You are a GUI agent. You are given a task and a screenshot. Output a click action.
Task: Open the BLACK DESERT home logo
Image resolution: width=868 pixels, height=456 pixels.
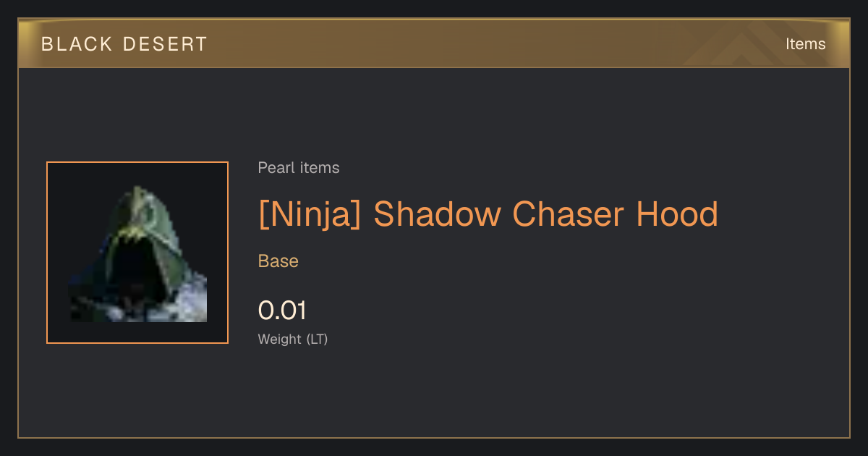pyautogui.click(x=124, y=44)
